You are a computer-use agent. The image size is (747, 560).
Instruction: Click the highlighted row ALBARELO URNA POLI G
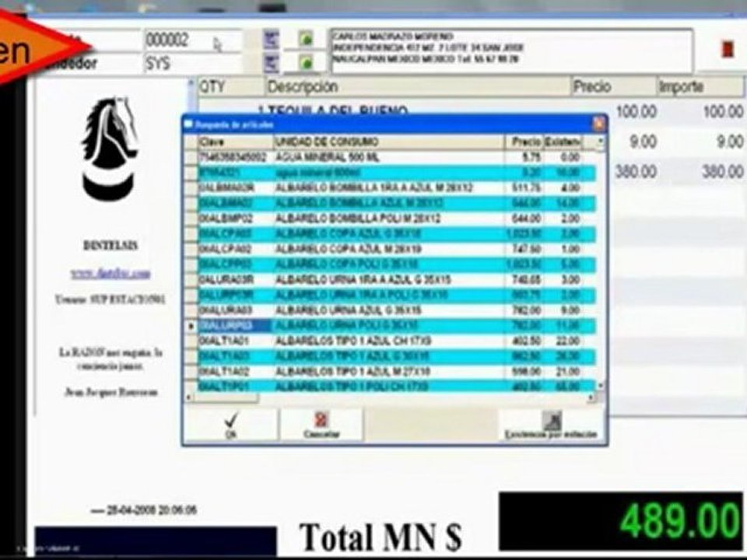tap(396, 326)
